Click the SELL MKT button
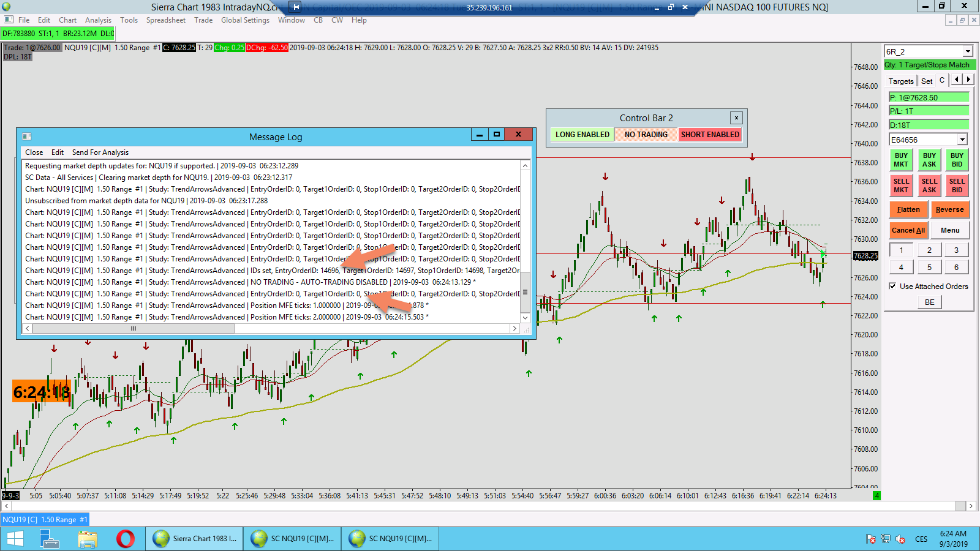 click(901, 186)
